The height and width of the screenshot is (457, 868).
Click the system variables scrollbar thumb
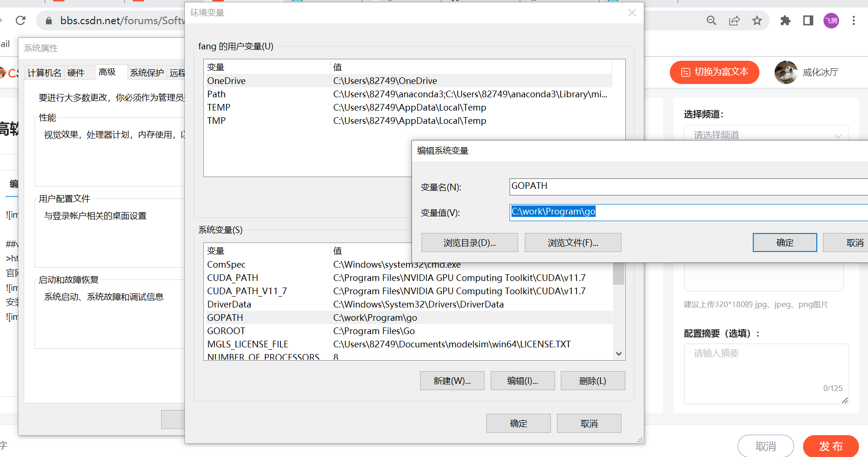[619, 273]
